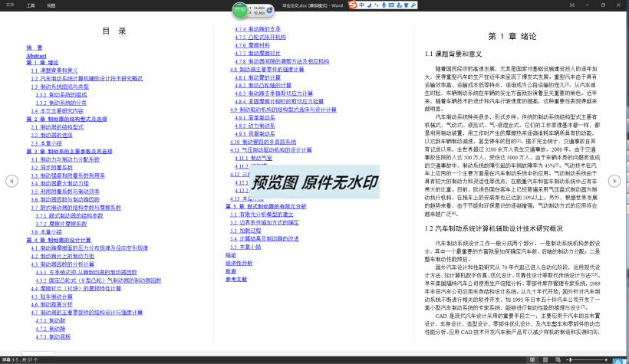Open the 4.6 制动距离分析 contents link
The width and height of the screenshot is (629, 364).
click(x=51, y=305)
